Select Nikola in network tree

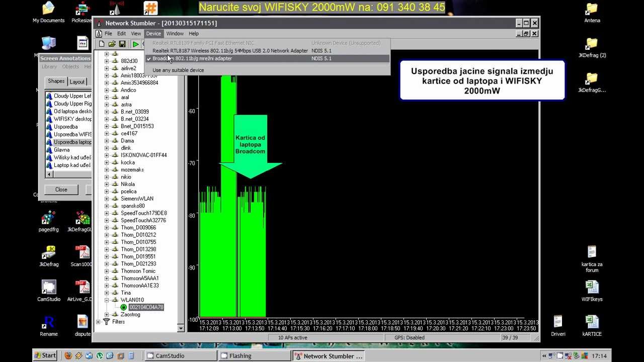(128, 184)
